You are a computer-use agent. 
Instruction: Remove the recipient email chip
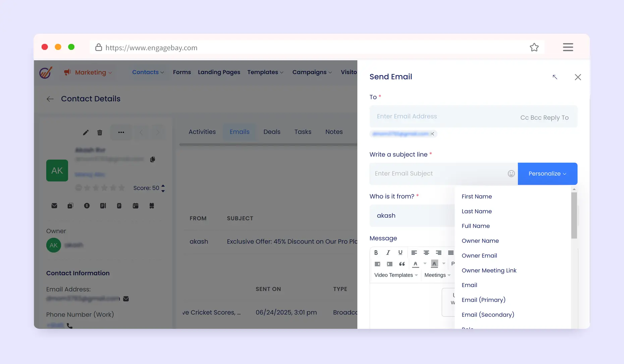433,134
